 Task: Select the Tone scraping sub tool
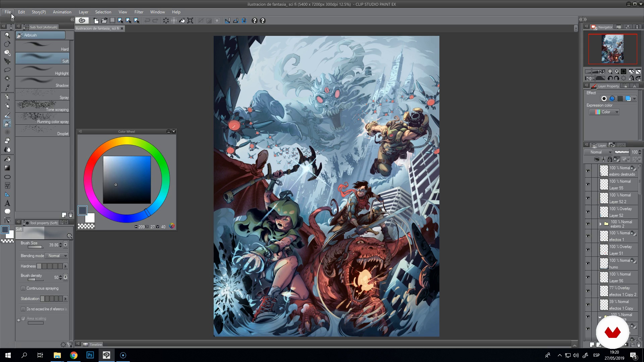[42, 107]
